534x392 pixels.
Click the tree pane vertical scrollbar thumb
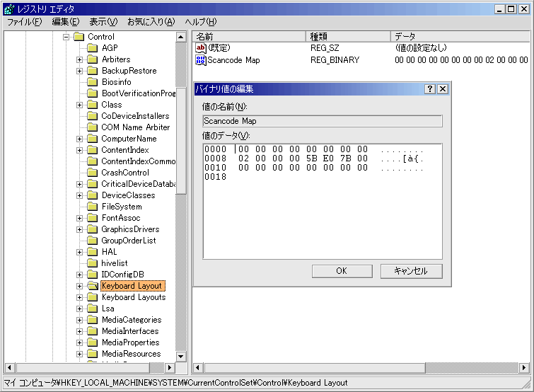181,140
